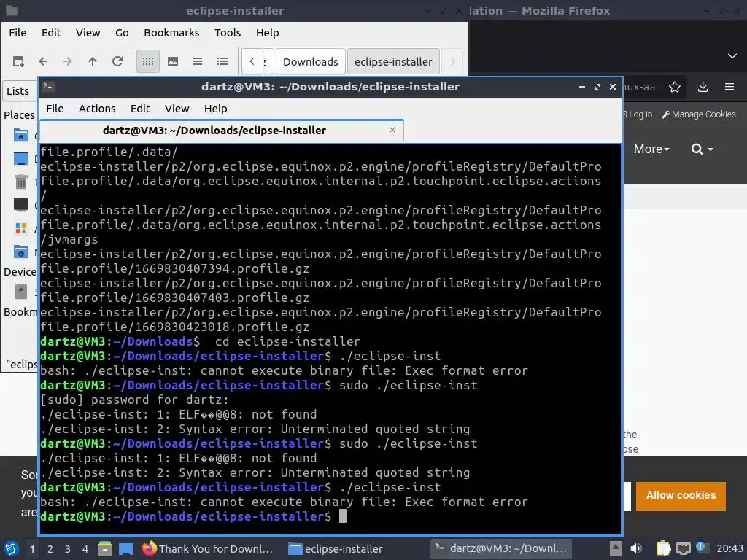Switch to workspace 1 in the taskbar
747x560 pixels.
pos(32,549)
